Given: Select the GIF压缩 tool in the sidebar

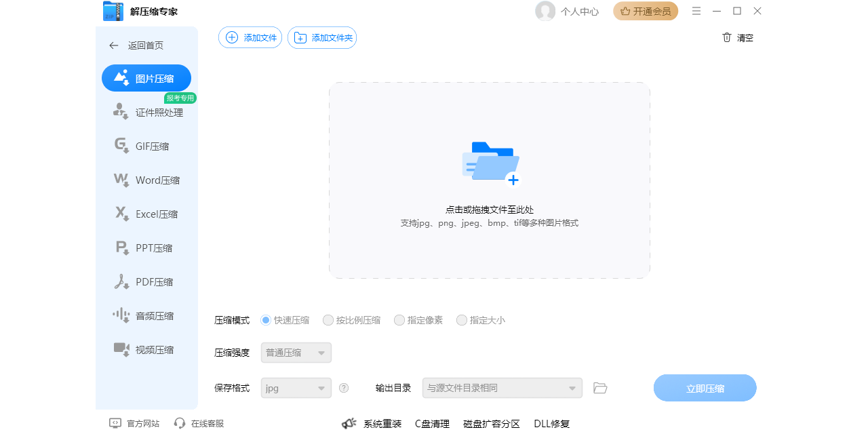Looking at the screenshot, I should pyautogui.click(x=146, y=146).
